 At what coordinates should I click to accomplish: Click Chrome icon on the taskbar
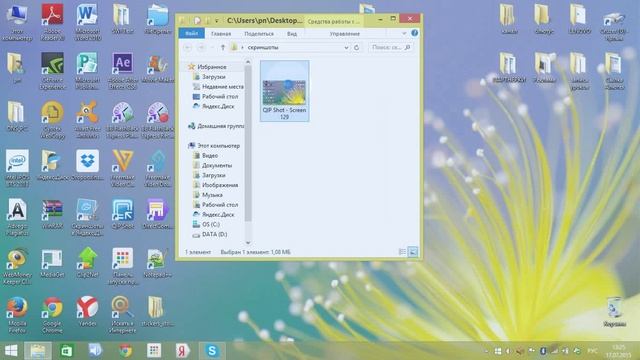click(126, 351)
